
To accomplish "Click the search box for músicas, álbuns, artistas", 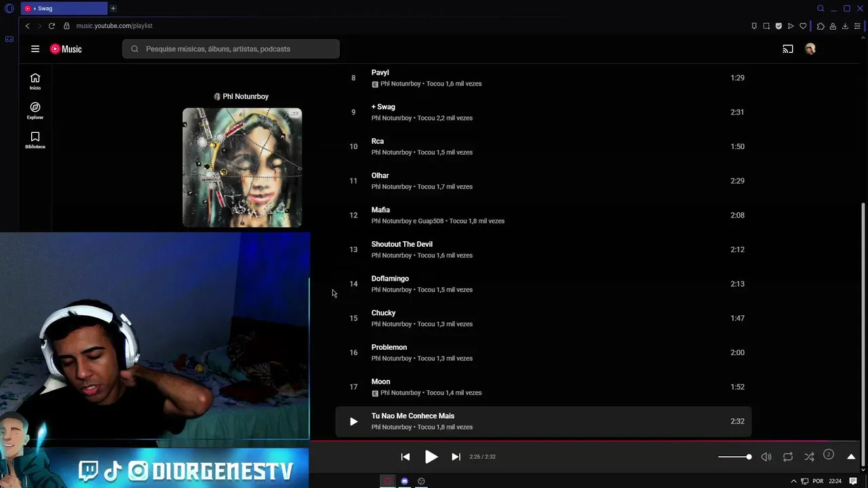I will pos(231,49).
